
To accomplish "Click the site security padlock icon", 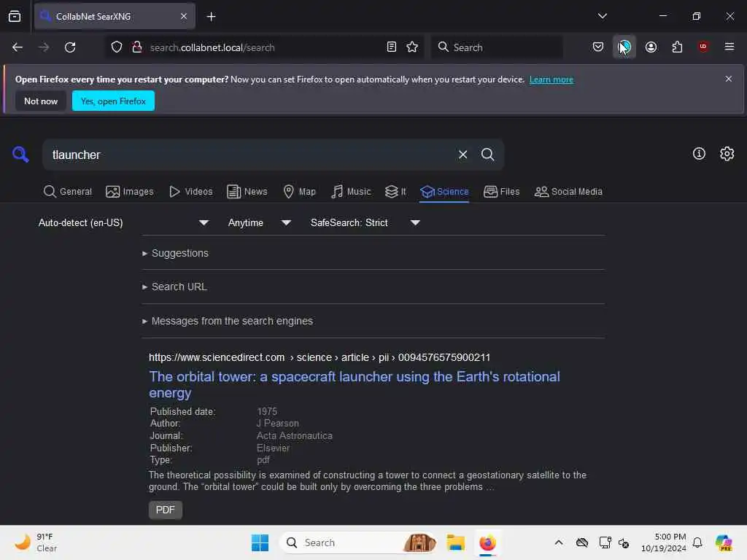I will [x=137, y=47].
